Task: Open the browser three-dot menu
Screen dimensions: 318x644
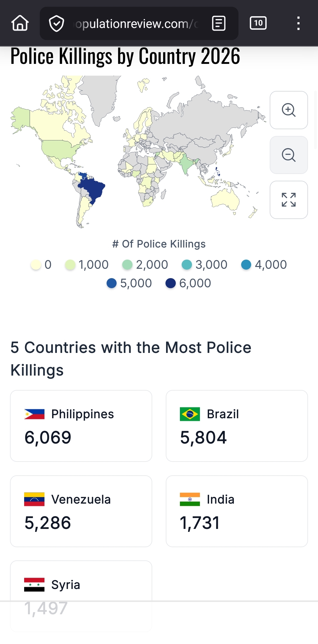Action: [298, 23]
